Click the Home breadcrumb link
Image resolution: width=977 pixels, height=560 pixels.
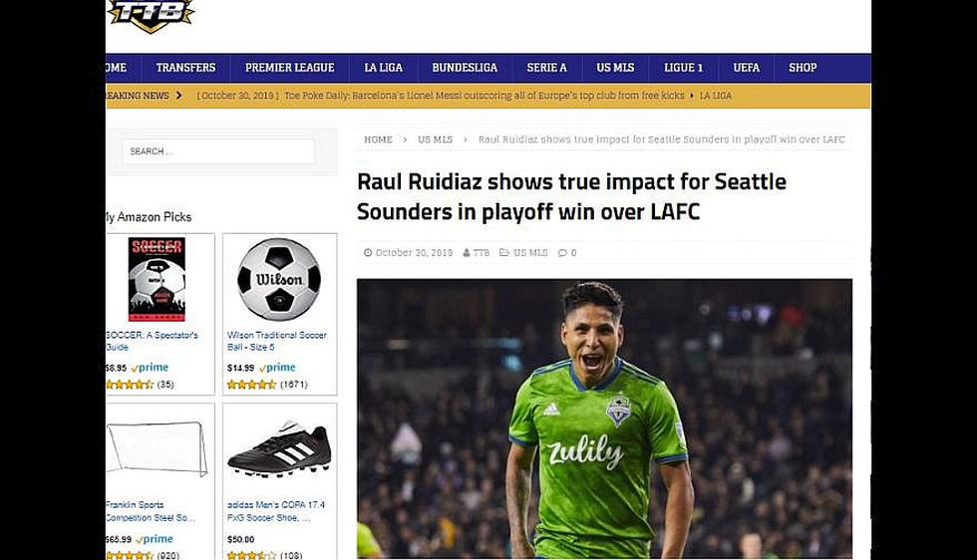click(x=378, y=140)
